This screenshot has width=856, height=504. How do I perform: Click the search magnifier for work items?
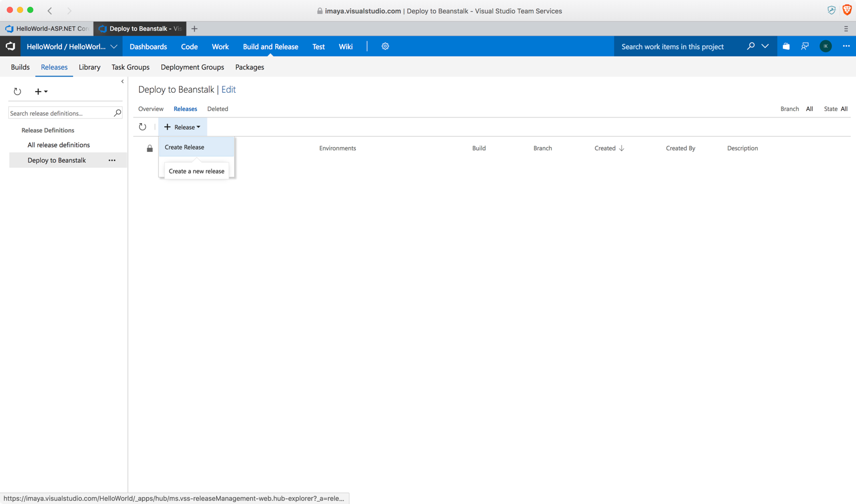point(750,46)
